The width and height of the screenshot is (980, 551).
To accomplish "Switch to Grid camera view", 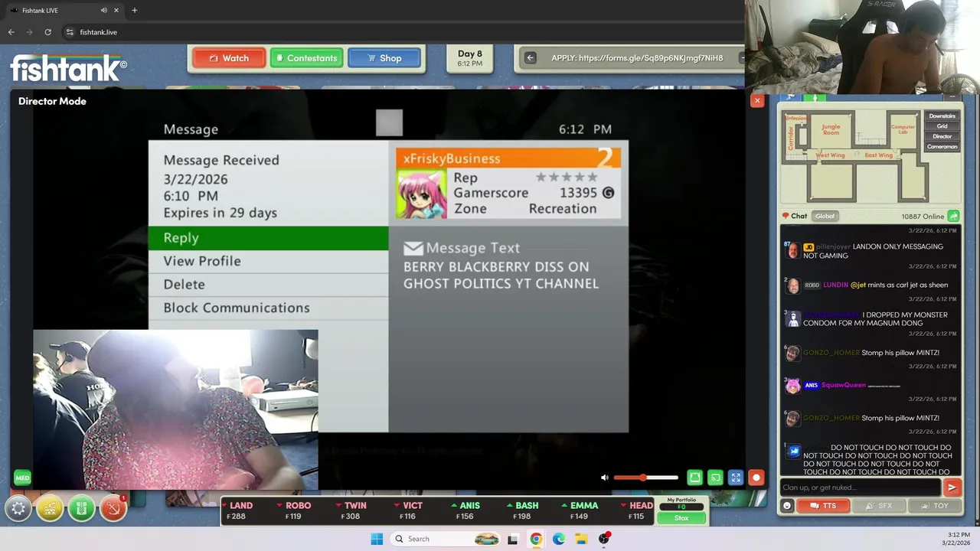I will pos(942,126).
